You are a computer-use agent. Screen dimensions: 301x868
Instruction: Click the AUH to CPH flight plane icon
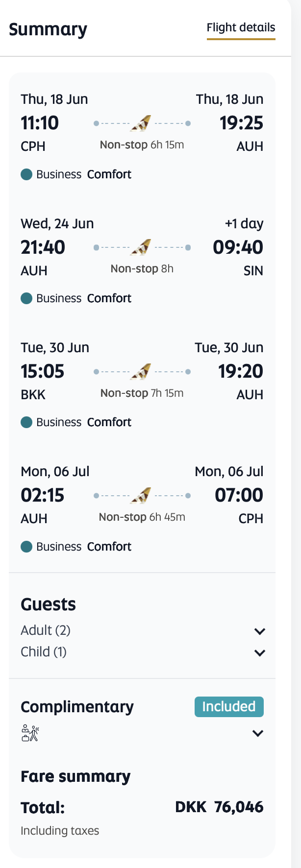[x=141, y=496]
